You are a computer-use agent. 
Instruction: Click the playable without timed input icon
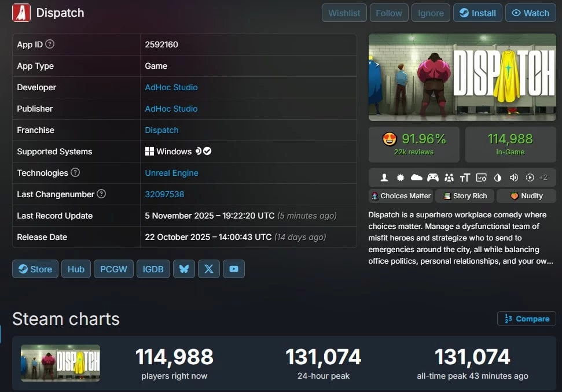[530, 177]
